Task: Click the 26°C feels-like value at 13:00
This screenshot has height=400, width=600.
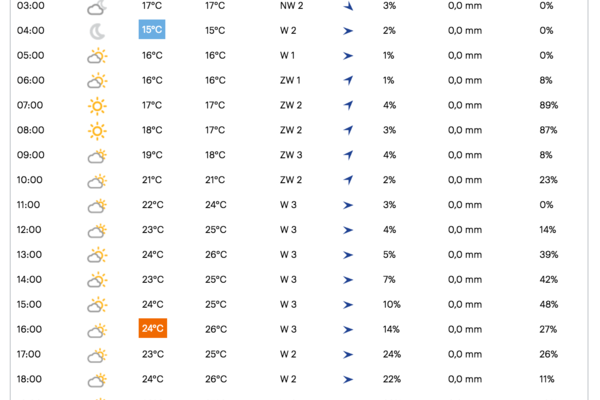Action: click(x=216, y=255)
